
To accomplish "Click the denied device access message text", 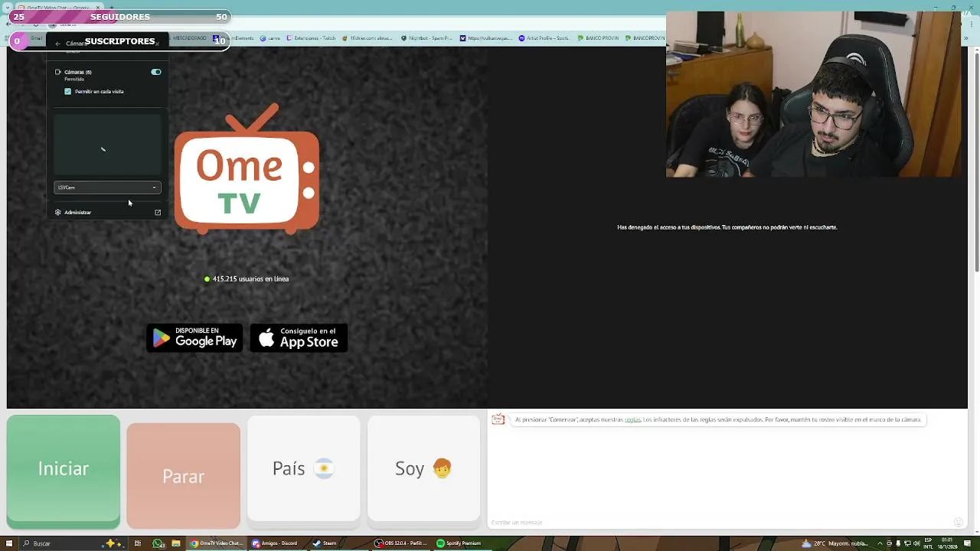I will [727, 227].
